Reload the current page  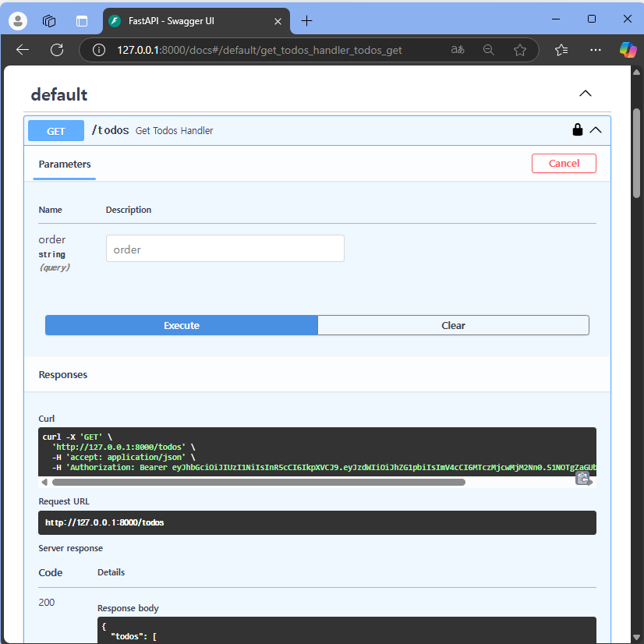click(x=57, y=50)
